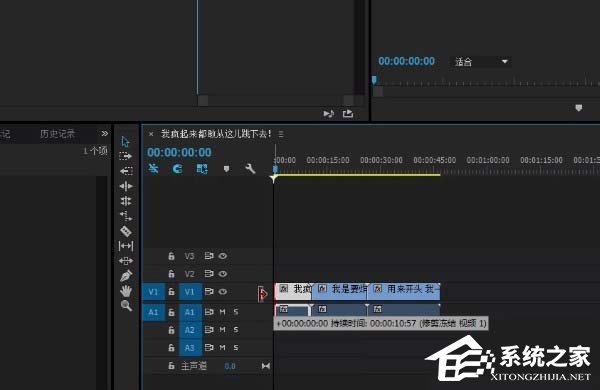Image resolution: width=600 pixels, height=390 pixels.
Task: Toggle nest sequence insert button in timeline
Action: (153, 168)
